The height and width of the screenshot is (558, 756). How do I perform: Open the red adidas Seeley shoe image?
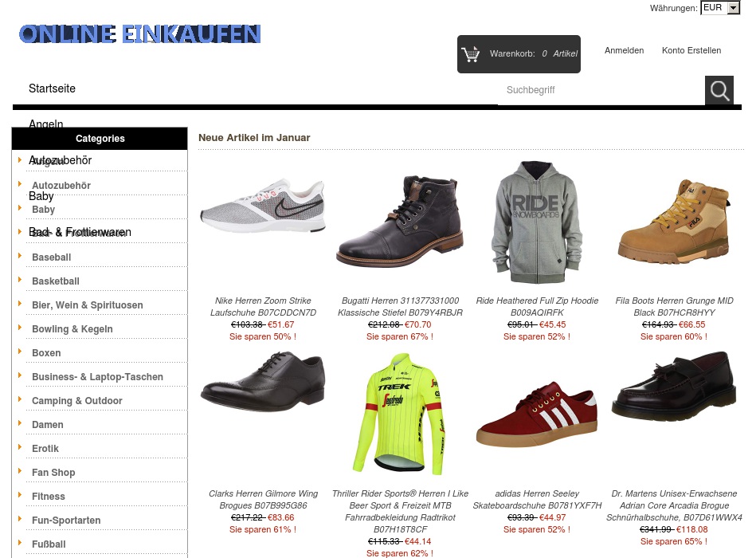pos(537,415)
